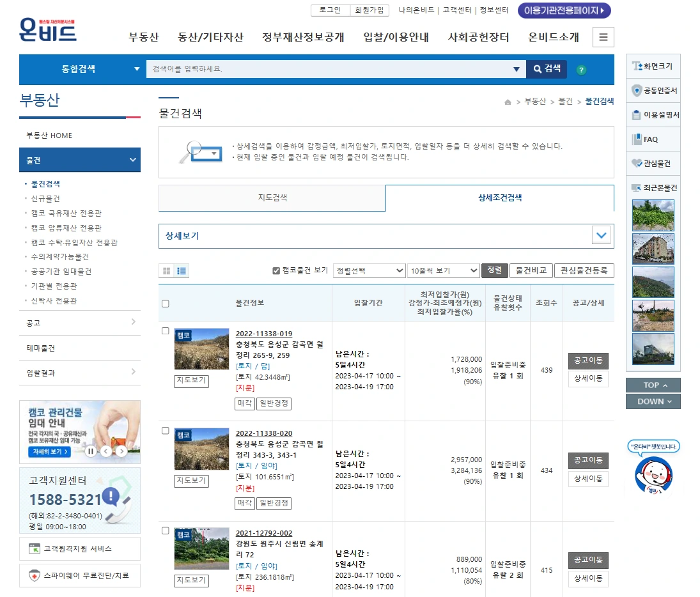Select the list view icon
Screen dimensions: 700x597
181,270
